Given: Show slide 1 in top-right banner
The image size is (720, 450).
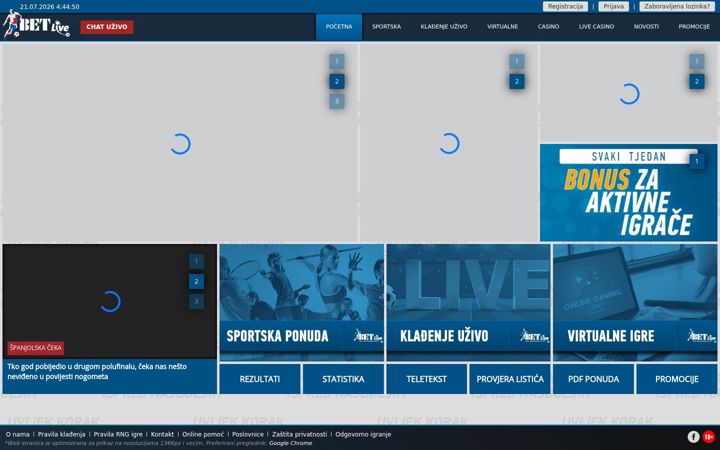Looking at the screenshot, I should point(697,62).
